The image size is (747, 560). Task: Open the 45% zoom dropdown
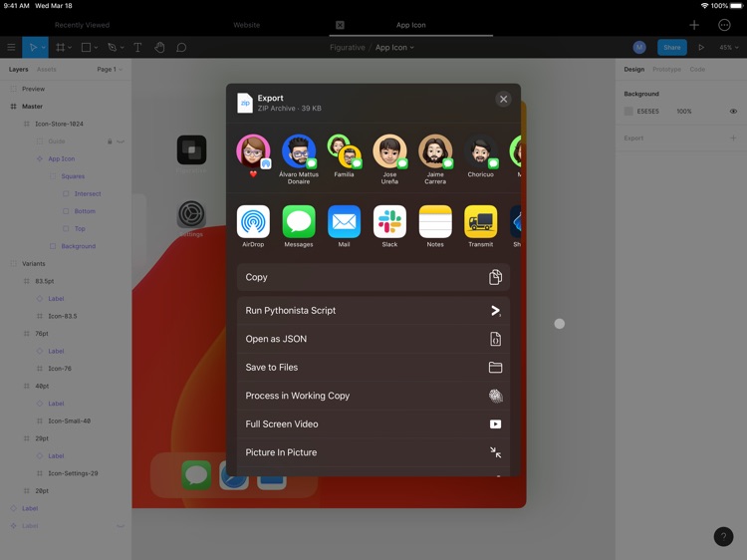pyautogui.click(x=729, y=47)
